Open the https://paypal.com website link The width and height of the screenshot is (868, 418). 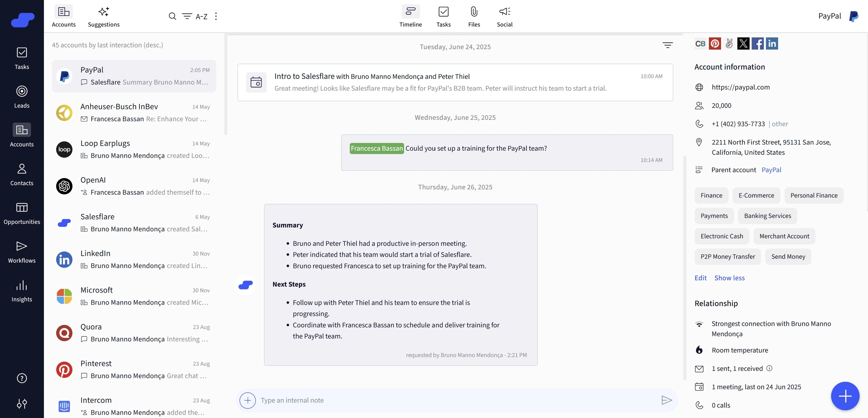point(741,87)
